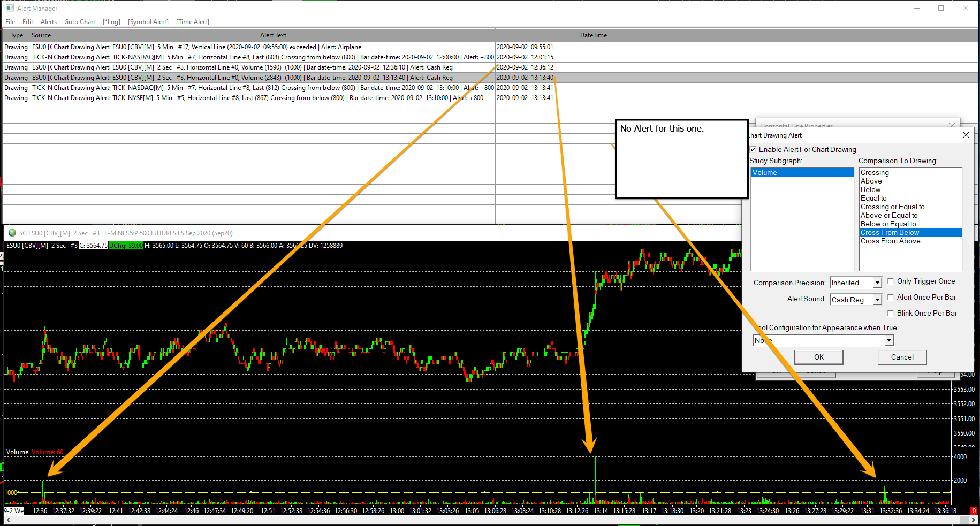This screenshot has width=980, height=526.
Task: Click the [*Log] menu item
Action: point(112,22)
